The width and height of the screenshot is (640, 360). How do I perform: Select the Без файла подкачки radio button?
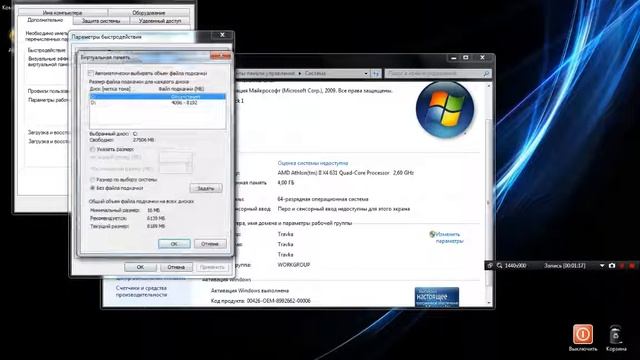point(92,188)
